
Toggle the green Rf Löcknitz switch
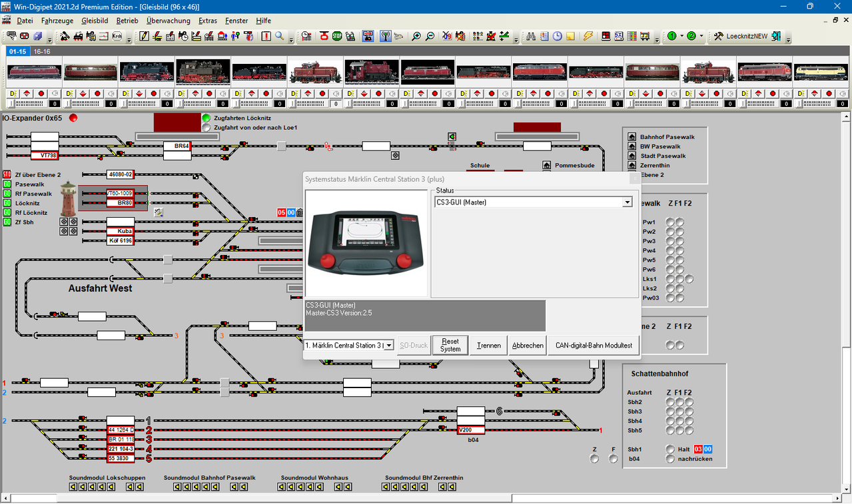7,213
